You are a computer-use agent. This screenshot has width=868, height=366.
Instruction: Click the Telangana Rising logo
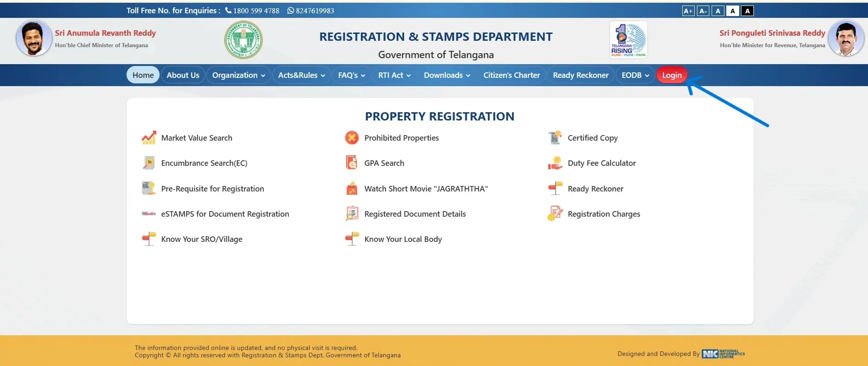628,40
